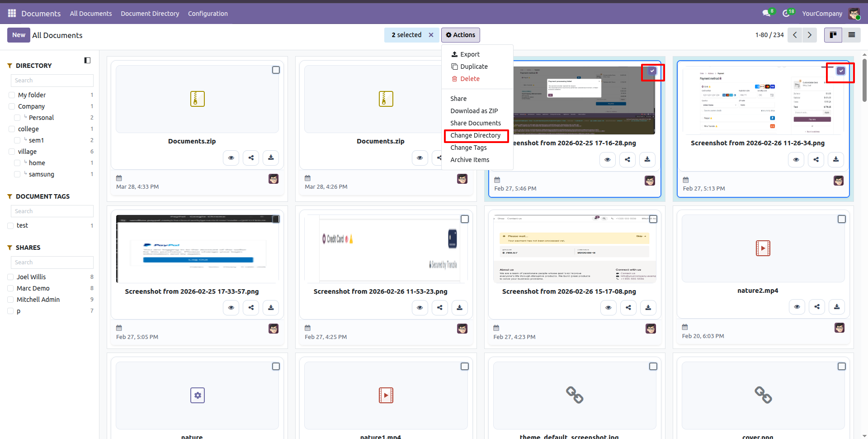Search within Shares filter field
The width and height of the screenshot is (868, 439).
52,262
